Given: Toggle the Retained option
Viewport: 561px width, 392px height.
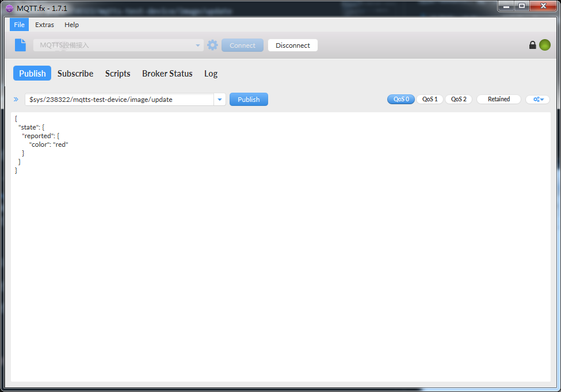Looking at the screenshot, I should [499, 99].
